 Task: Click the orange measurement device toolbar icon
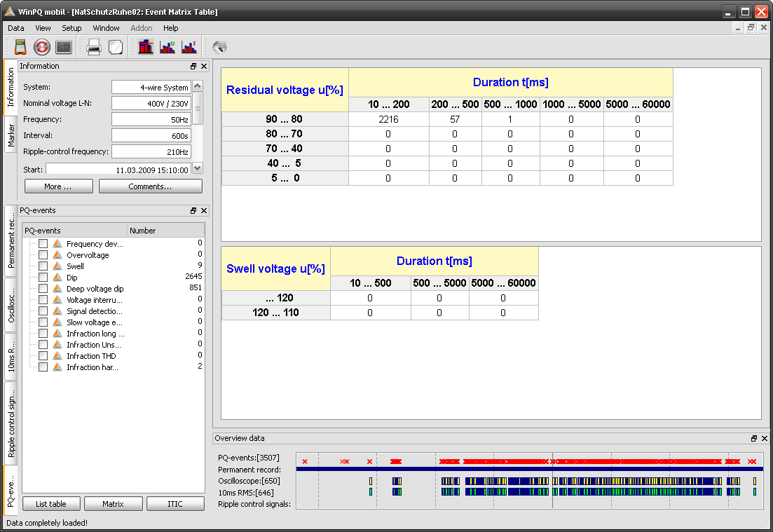[20, 47]
